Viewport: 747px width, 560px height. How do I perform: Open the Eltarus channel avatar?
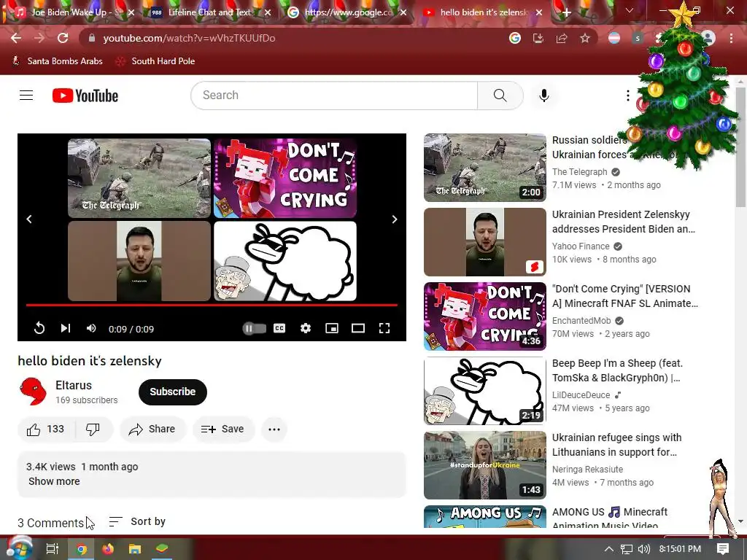(33, 392)
